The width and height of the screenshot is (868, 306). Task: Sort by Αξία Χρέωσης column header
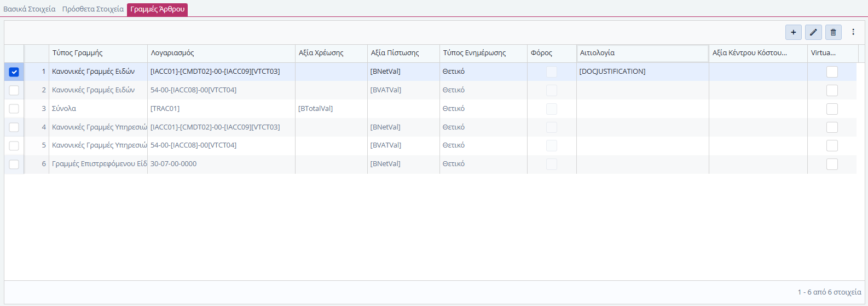coord(332,53)
